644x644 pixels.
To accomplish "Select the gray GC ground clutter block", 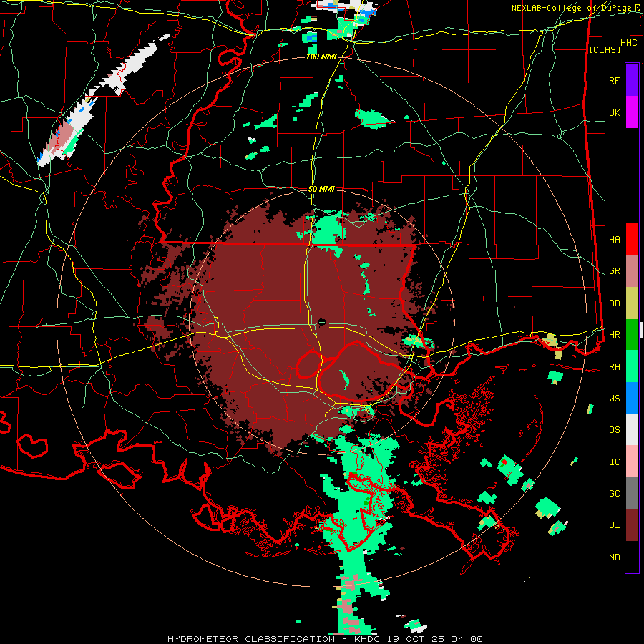I will (632, 493).
